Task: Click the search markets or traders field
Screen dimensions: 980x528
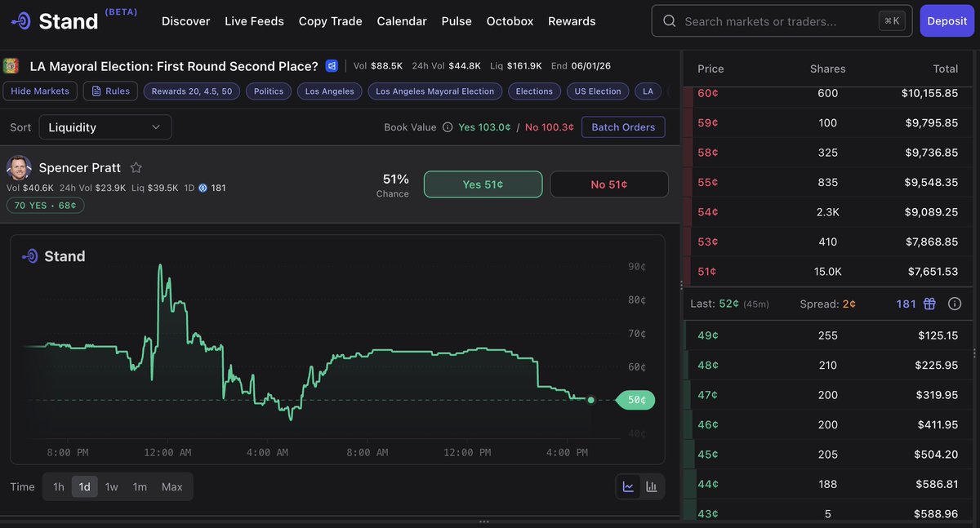Action: (782, 21)
